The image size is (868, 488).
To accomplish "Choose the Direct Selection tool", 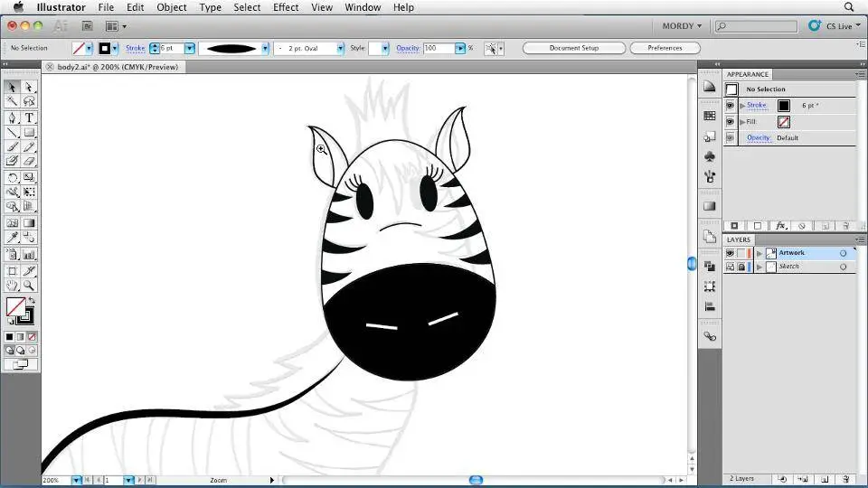I will point(29,88).
